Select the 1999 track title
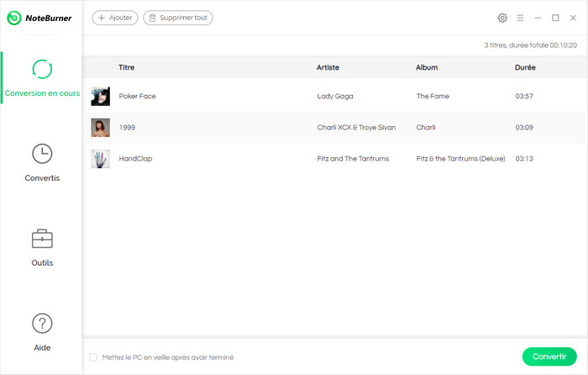This screenshot has width=588, height=375. coord(127,127)
